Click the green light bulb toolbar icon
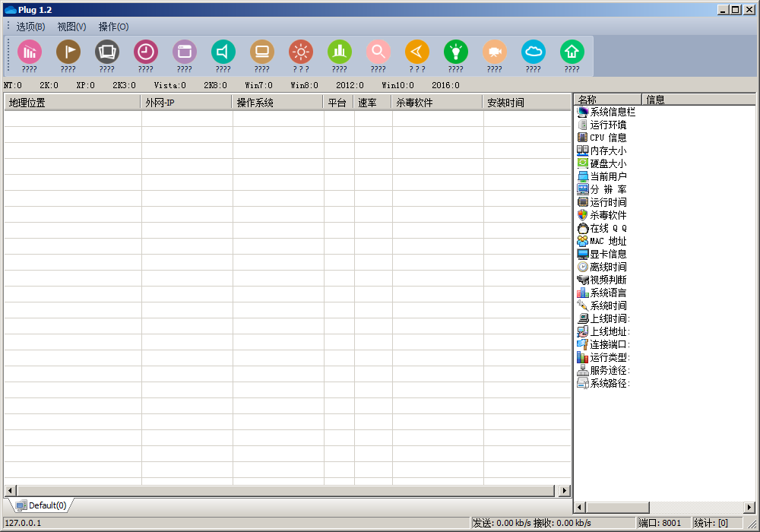This screenshot has height=532, width=760. pos(455,52)
